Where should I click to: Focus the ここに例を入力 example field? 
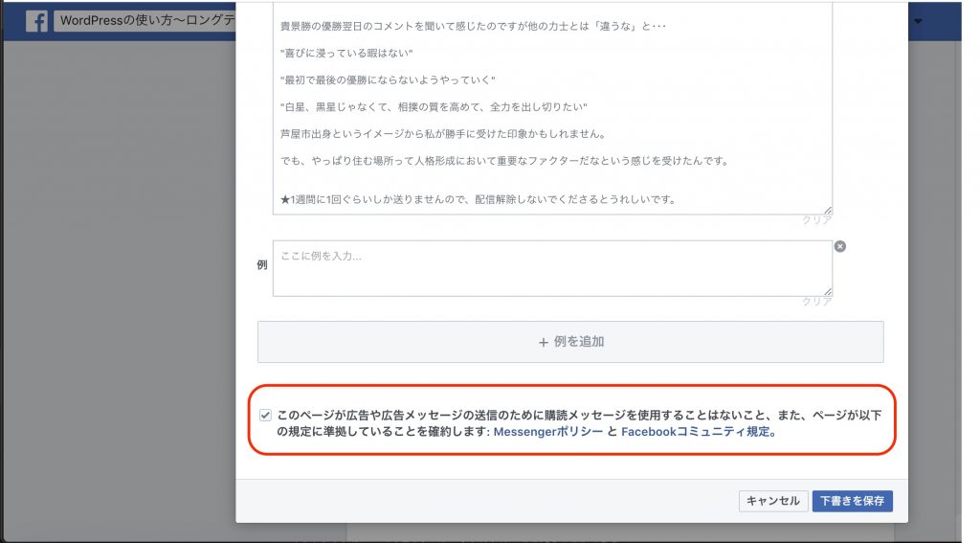pos(552,268)
